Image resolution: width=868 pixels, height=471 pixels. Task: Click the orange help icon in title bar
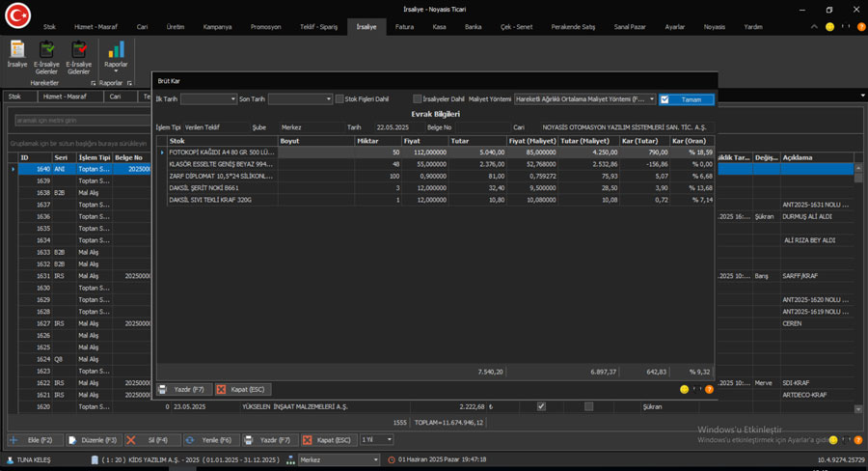tap(861, 27)
